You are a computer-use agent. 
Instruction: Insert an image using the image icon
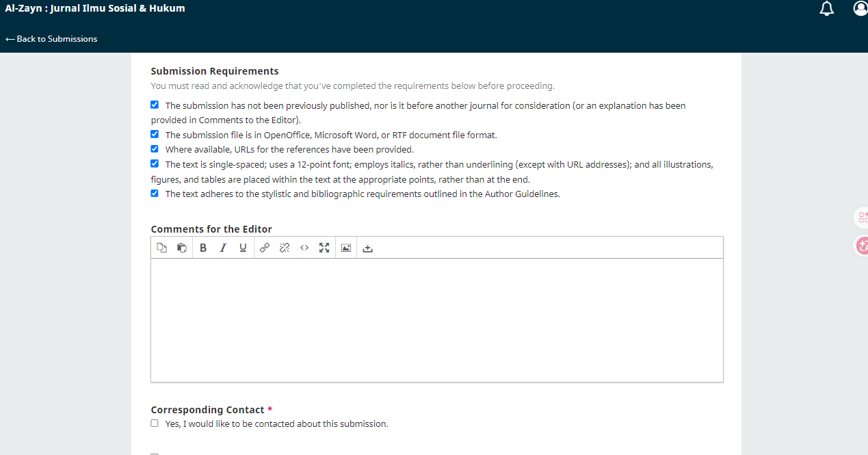coord(346,248)
